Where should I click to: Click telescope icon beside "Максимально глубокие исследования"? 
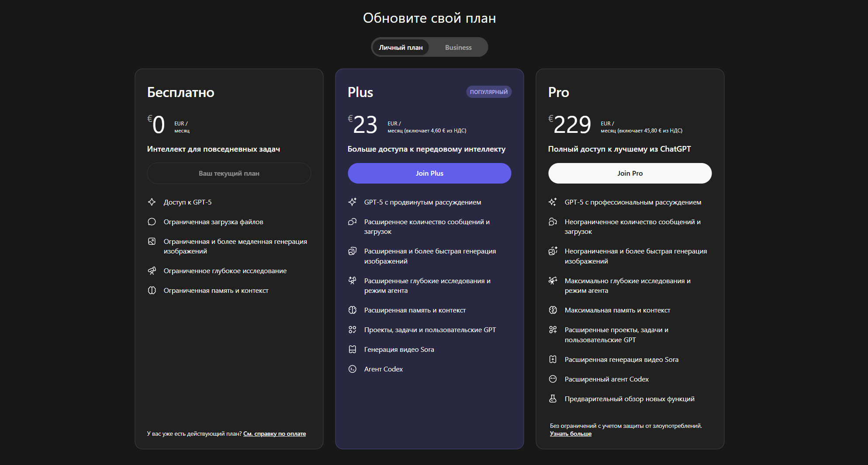553,281
